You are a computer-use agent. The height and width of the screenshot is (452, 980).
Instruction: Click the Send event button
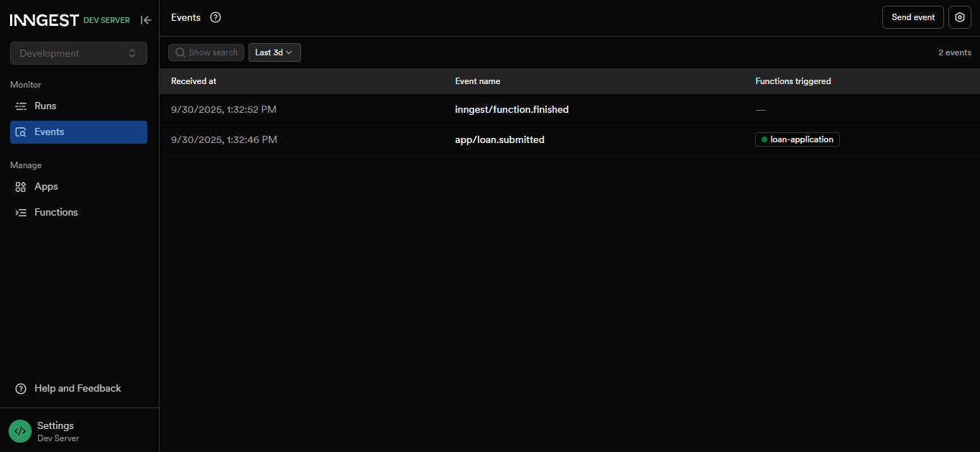[912, 17]
